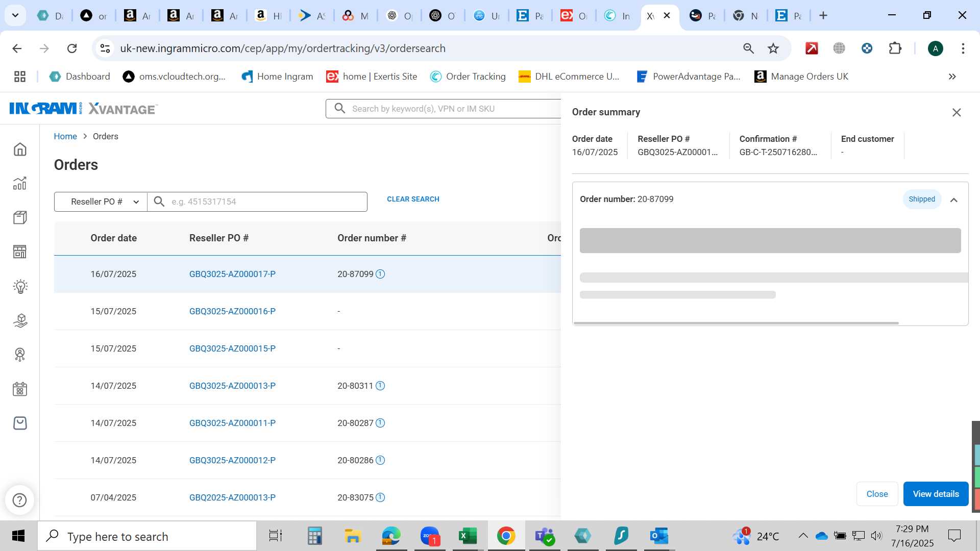
Task: Click the Windows taskbar search box
Action: 147,536
